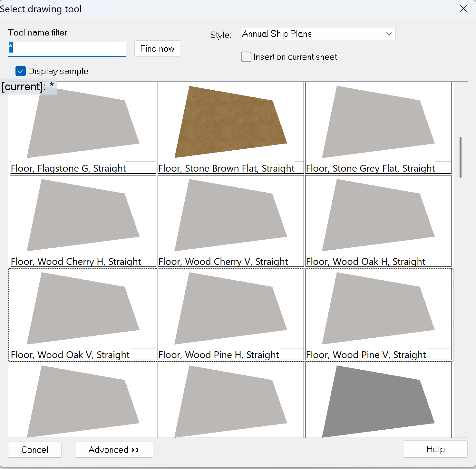Choose Floor, Wood Pine V, Straight
The height and width of the screenshot is (469, 476).
coord(378,314)
